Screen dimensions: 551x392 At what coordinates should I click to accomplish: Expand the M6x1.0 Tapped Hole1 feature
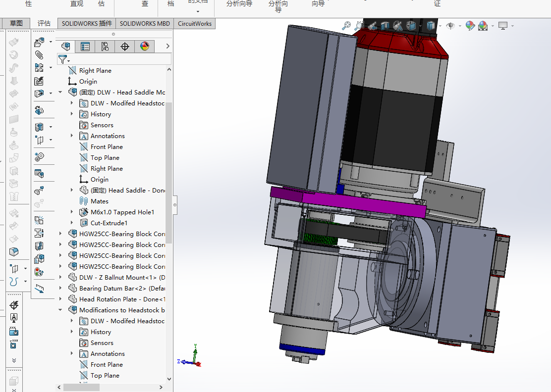click(x=72, y=212)
